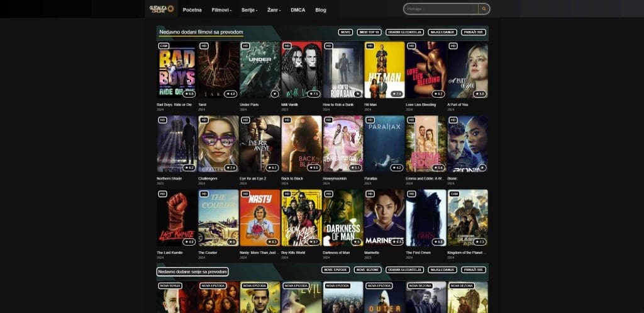Screen dimensions: 644x313
Task: Click the star rating on Hit Man
Action: coord(396,94)
